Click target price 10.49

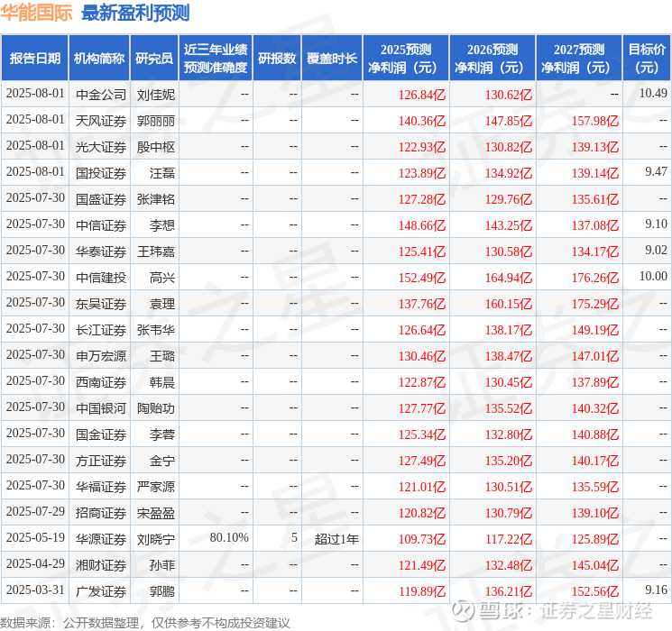(x=653, y=93)
